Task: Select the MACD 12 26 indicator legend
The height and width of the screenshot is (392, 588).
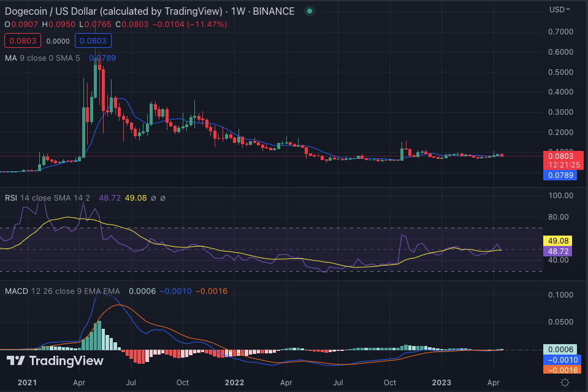Action: pyautogui.click(x=63, y=291)
